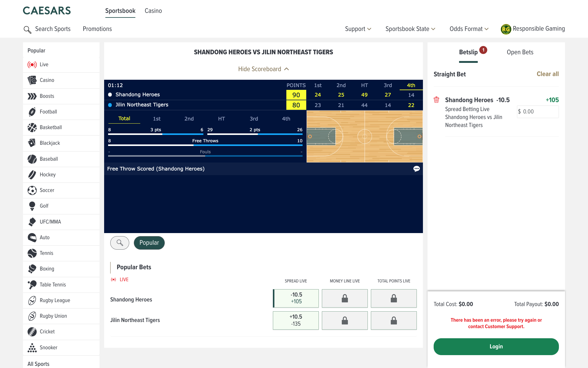
Task: Enter stake in the $0.00 field
Action: [x=537, y=112]
